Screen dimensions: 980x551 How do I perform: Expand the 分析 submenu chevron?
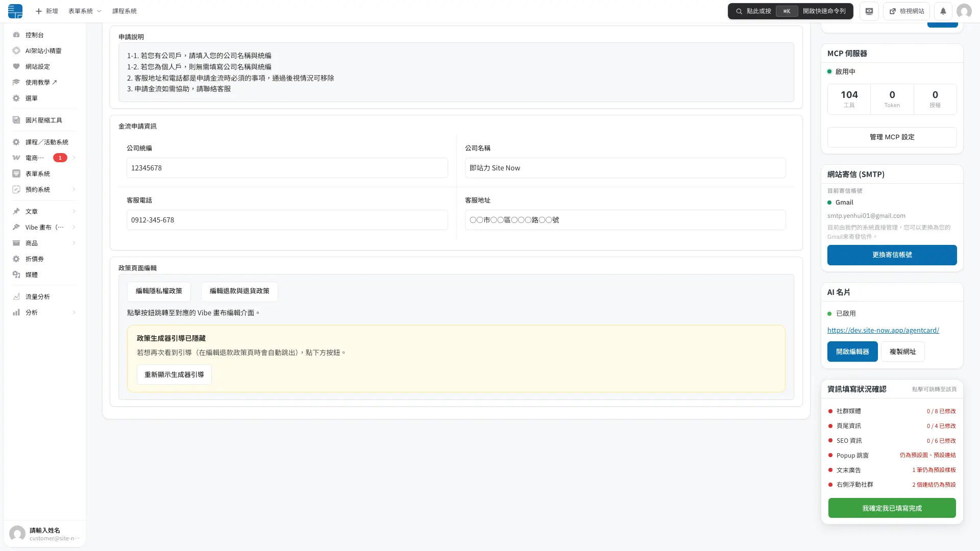pyautogui.click(x=74, y=313)
